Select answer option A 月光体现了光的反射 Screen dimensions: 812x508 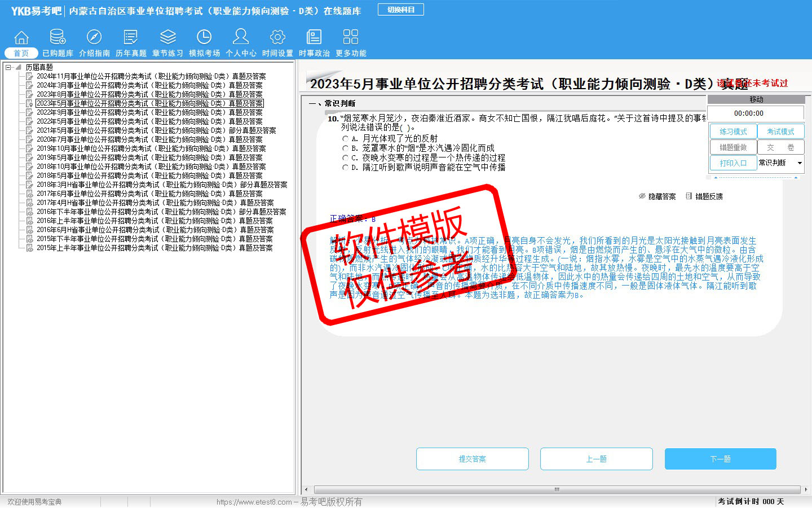345,138
